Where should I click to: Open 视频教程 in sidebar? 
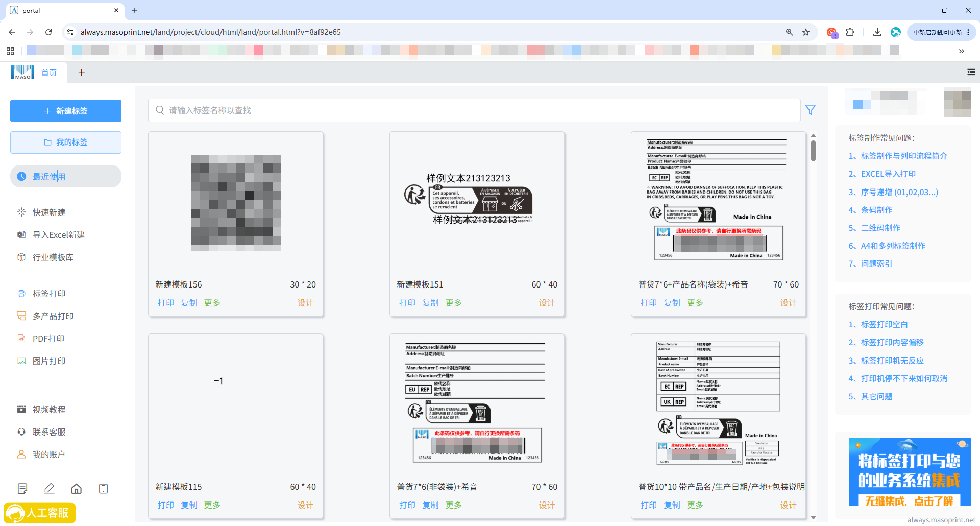click(x=49, y=409)
